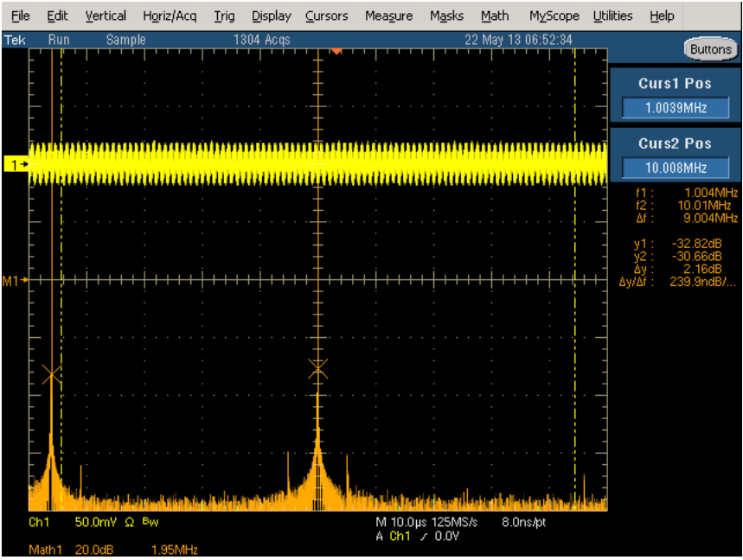Click the Sample acquisition mode text
Screen dimensions: 743x560
pos(125,40)
